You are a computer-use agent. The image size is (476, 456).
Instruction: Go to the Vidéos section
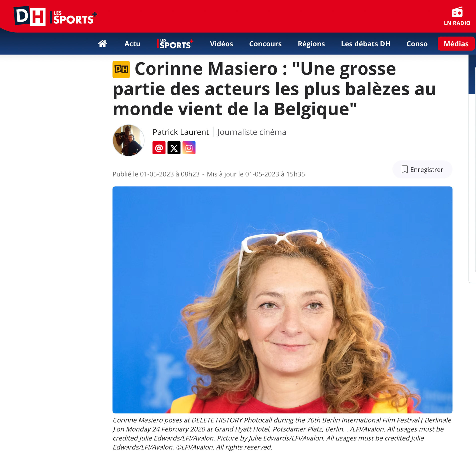221,44
